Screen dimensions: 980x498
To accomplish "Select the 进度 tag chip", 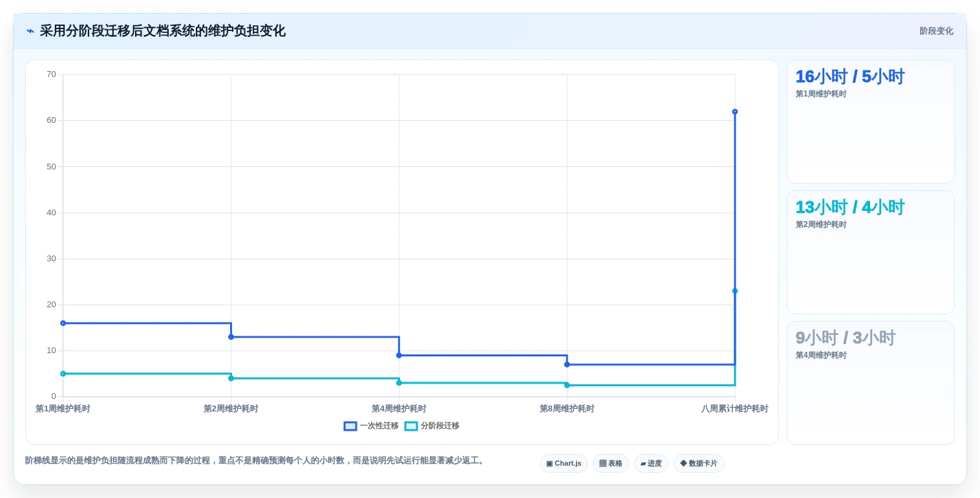I will (651, 464).
